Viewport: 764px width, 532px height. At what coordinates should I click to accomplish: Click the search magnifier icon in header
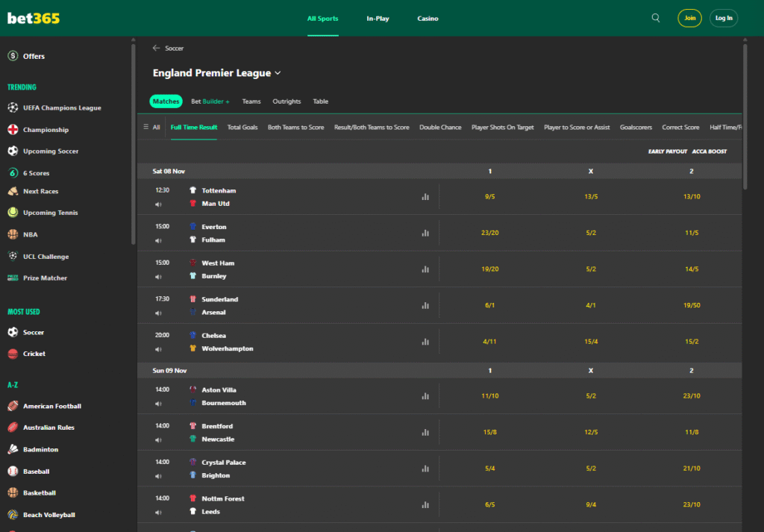coord(656,18)
